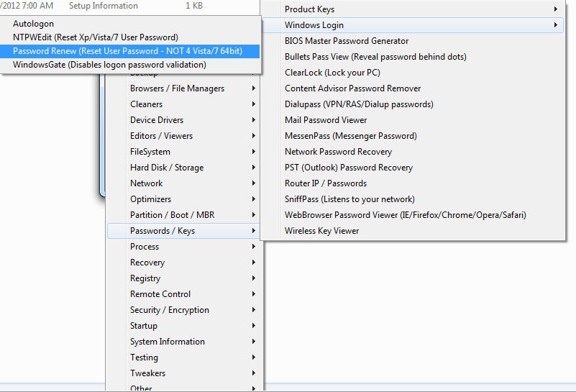The width and height of the screenshot is (576, 392).
Task: Open WindowsGate logon validation tool
Action: point(130,65)
